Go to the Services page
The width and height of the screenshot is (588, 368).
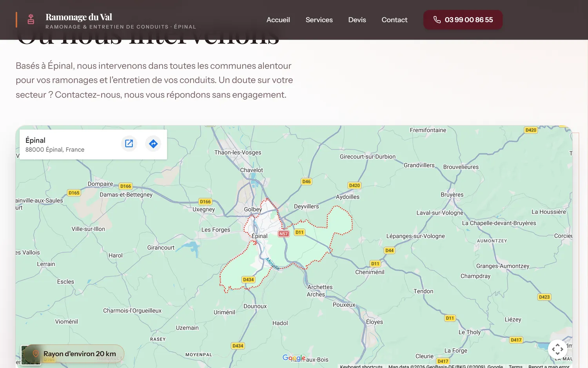tap(319, 20)
